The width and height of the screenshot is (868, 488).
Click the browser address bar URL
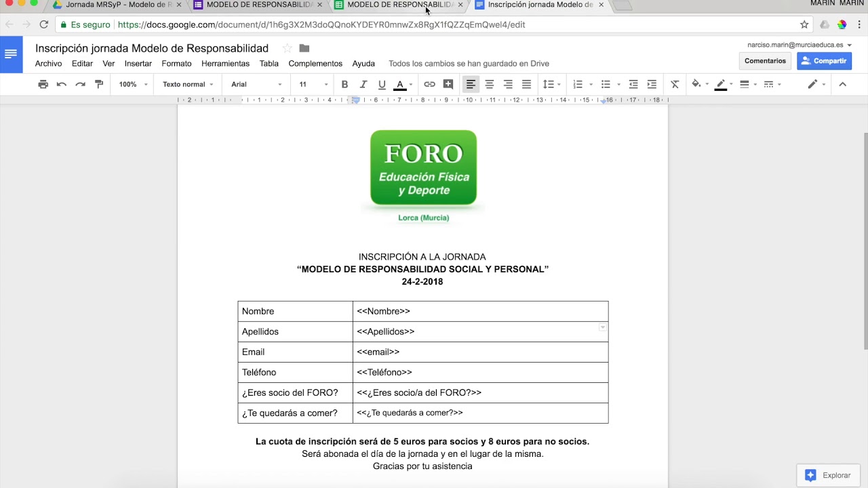[x=321, y=24]
